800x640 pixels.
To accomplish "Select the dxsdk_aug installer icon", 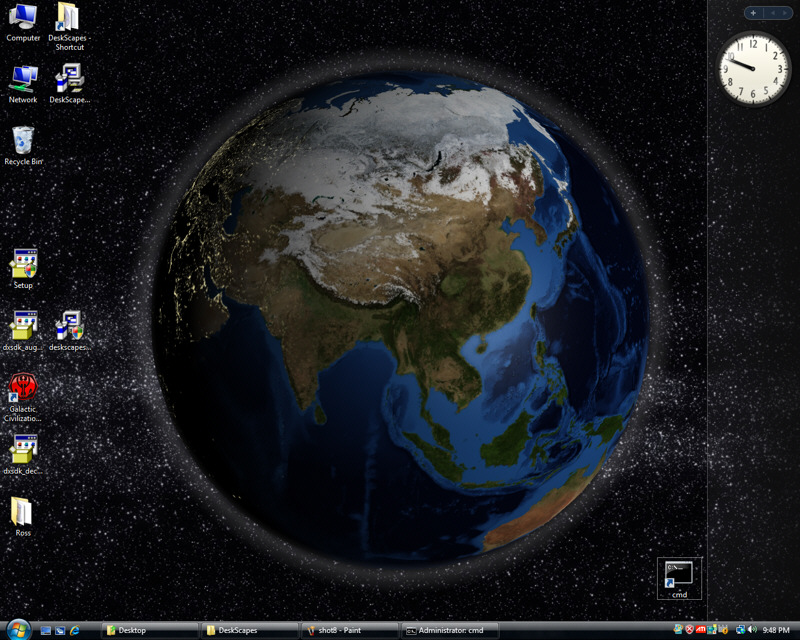I will point(23,326).
